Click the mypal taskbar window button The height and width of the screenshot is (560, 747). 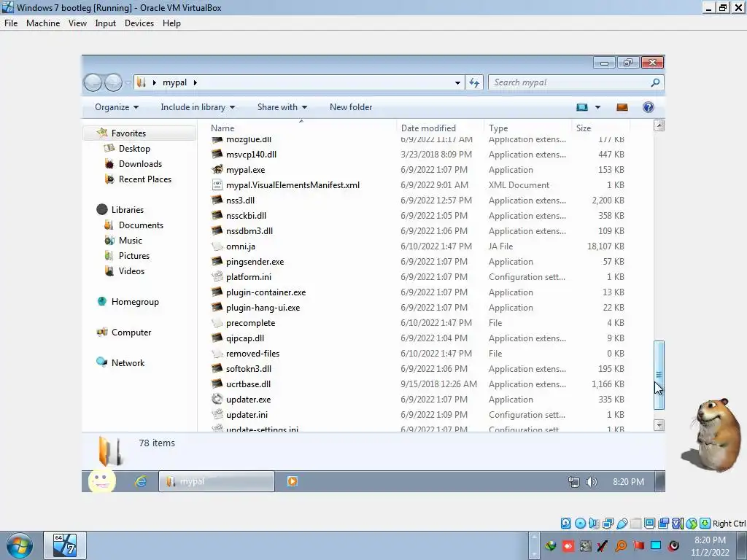point(216,481)
